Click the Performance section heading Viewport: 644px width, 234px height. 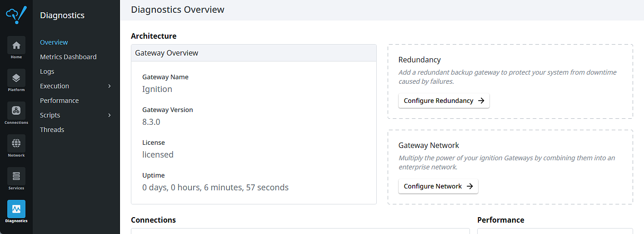click(x=501, y=220)
